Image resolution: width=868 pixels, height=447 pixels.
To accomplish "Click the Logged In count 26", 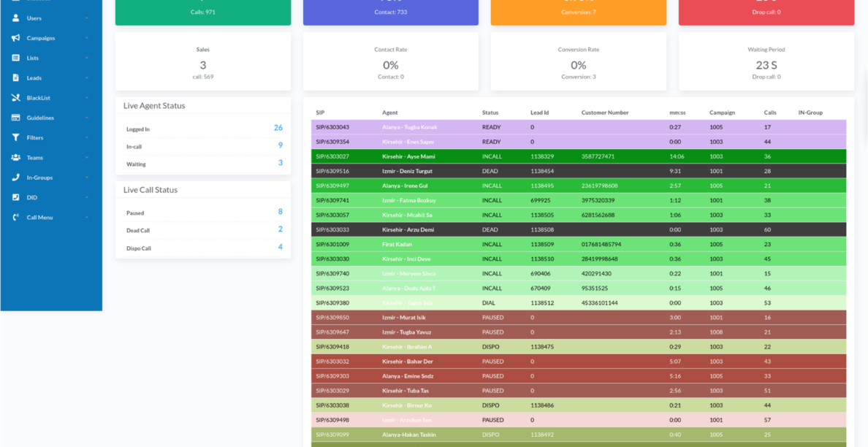I will coord(278,128).
